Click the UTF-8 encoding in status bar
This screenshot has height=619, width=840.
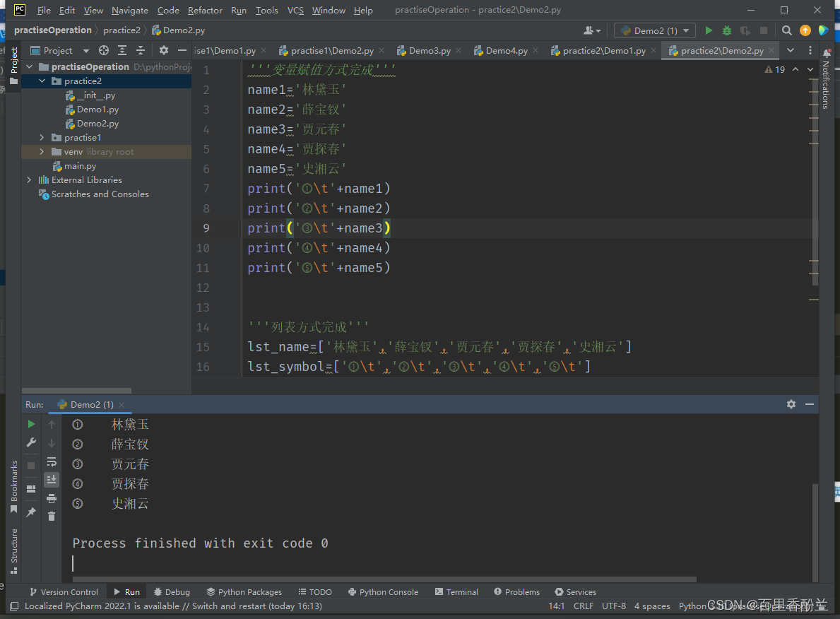(x=613, y=606)
